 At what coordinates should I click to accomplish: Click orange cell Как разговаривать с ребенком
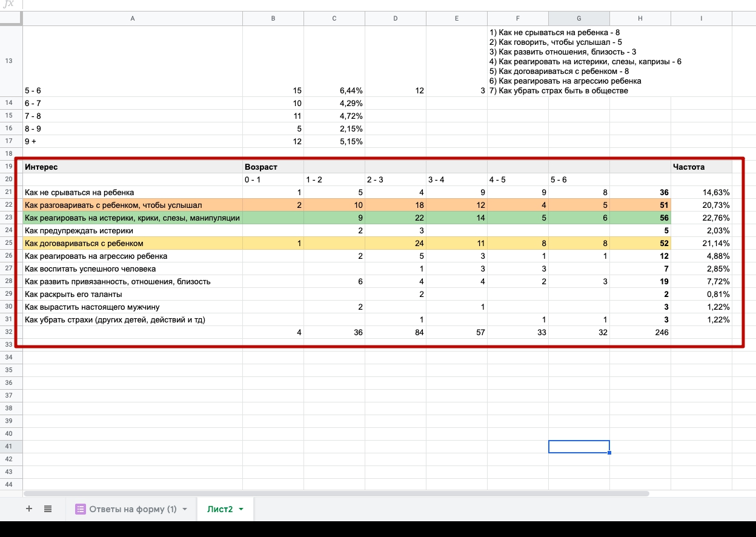[x=132, y=205]
